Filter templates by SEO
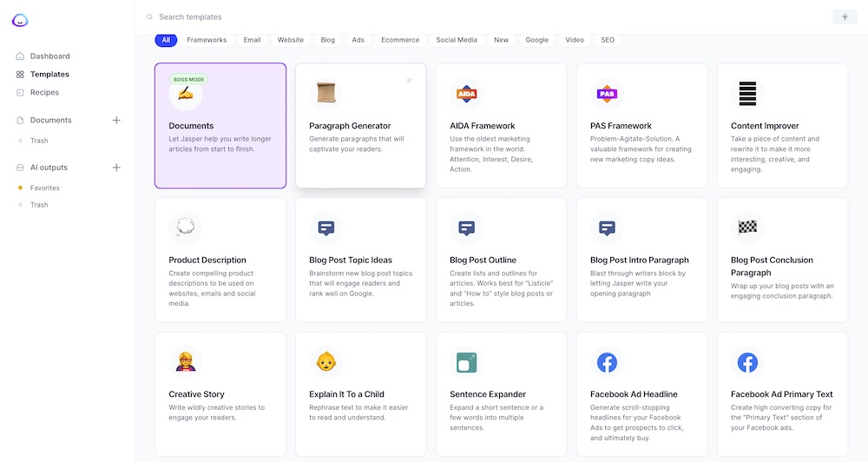 pyautogui.click(x=608, y=40)
